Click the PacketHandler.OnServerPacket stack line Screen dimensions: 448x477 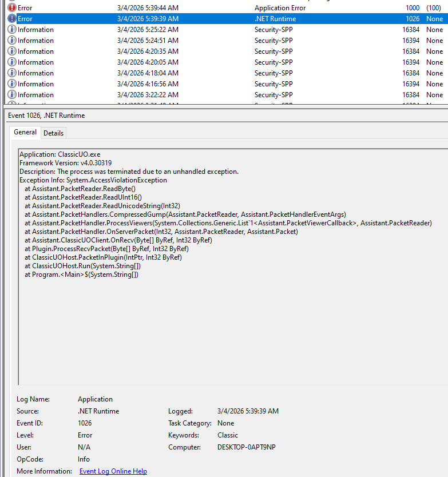[161, 232]
